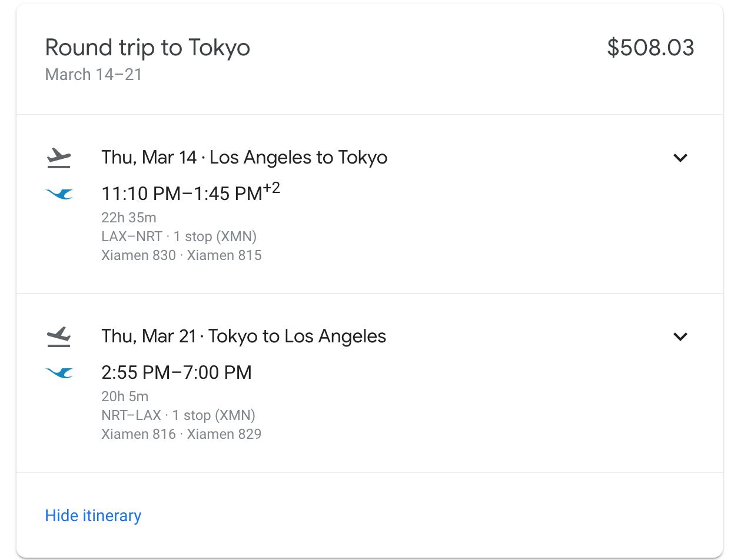The width and height of the screenshot is (744, 560).
Task: Expand the Tokyo to Los Angeles flight details
Action: point(680,336)
